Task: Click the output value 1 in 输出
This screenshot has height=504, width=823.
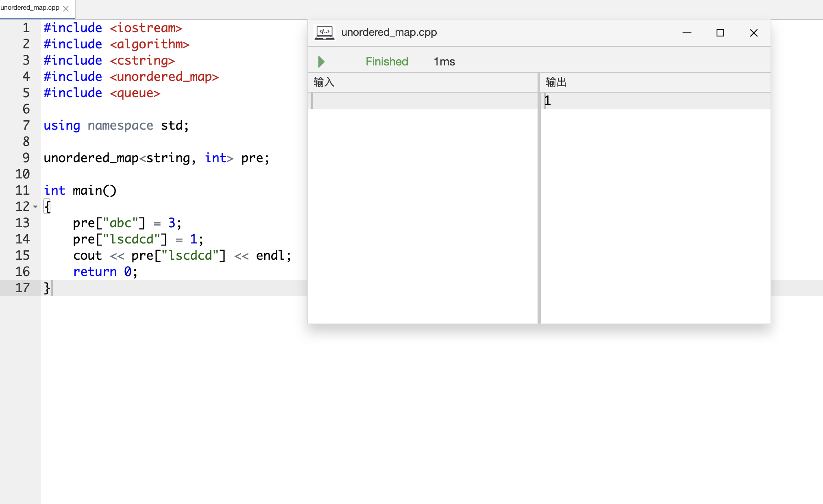Action: (x=547, y=100)
